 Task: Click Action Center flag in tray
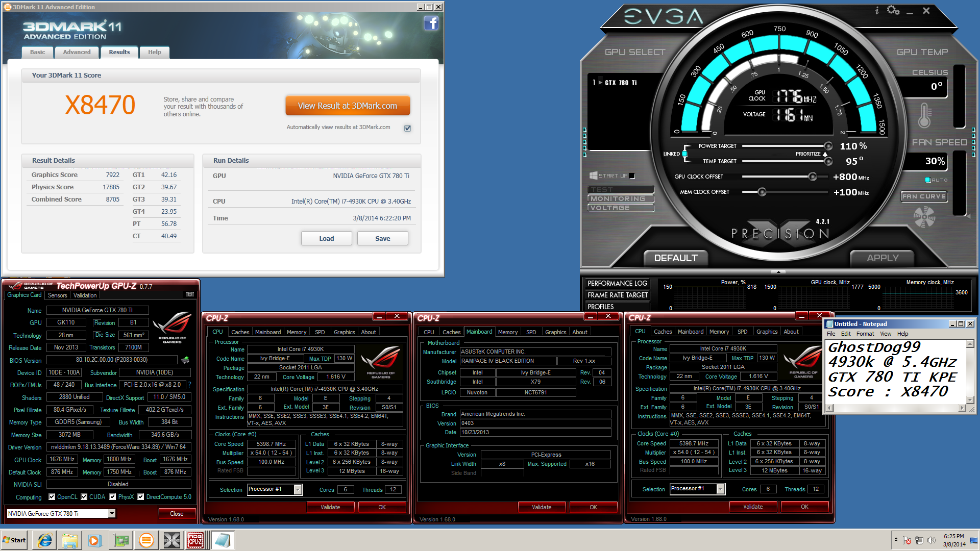907,540
